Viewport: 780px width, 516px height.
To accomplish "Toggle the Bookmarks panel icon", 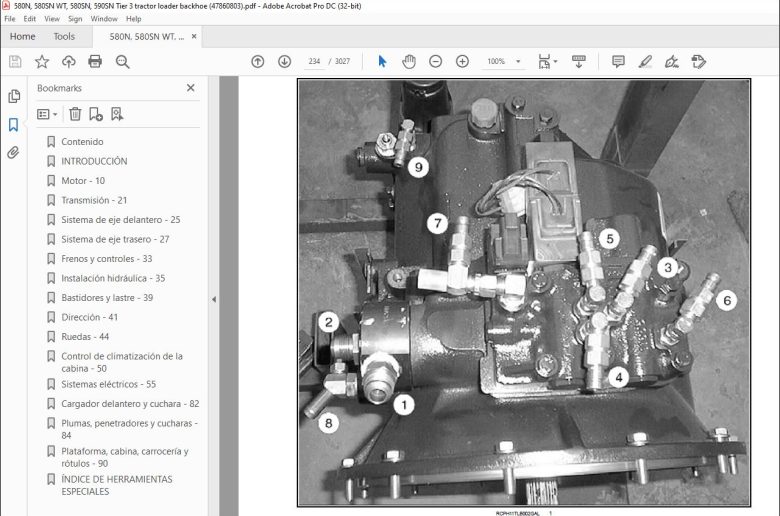I will 13,124.
